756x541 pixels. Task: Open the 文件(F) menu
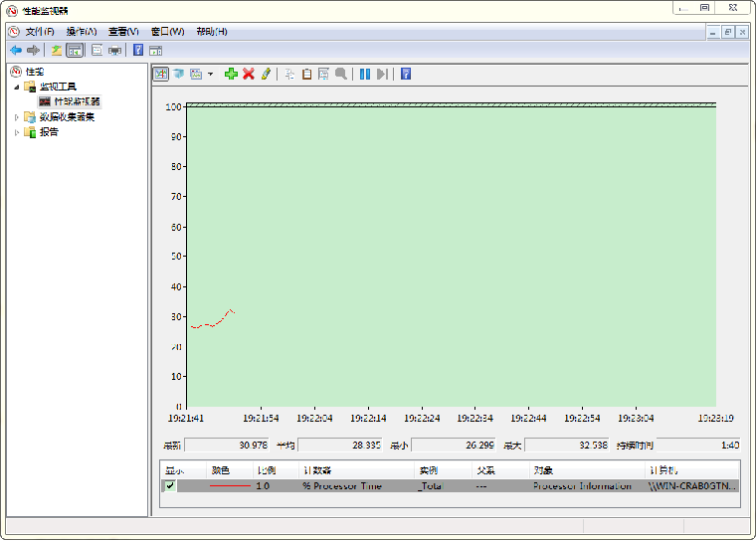pos(40,31)
